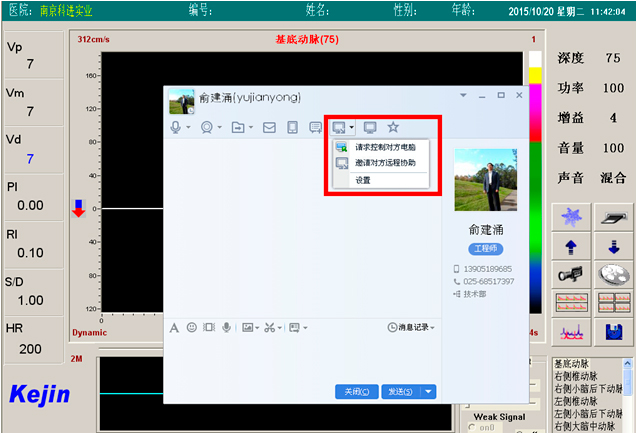Open the font style A icon

tap(174, 328)
